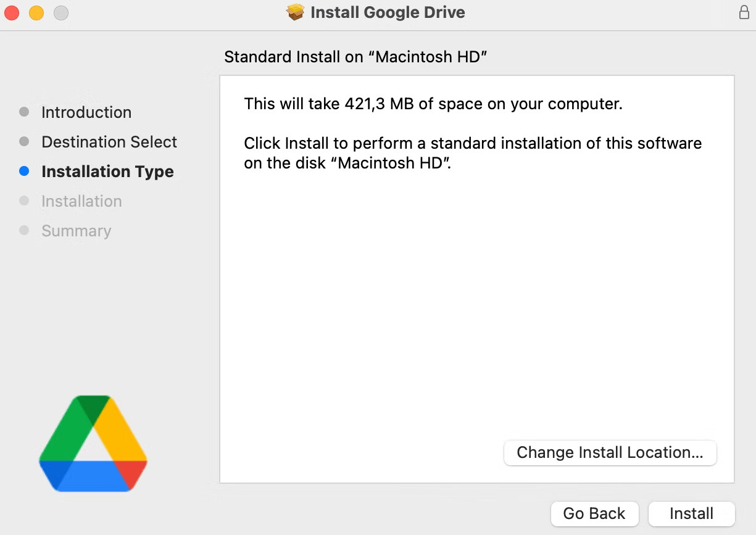Click the gray bullet beside Introduction
The image size is (756, 535).
pyautogui.click(x=24, y=112)
